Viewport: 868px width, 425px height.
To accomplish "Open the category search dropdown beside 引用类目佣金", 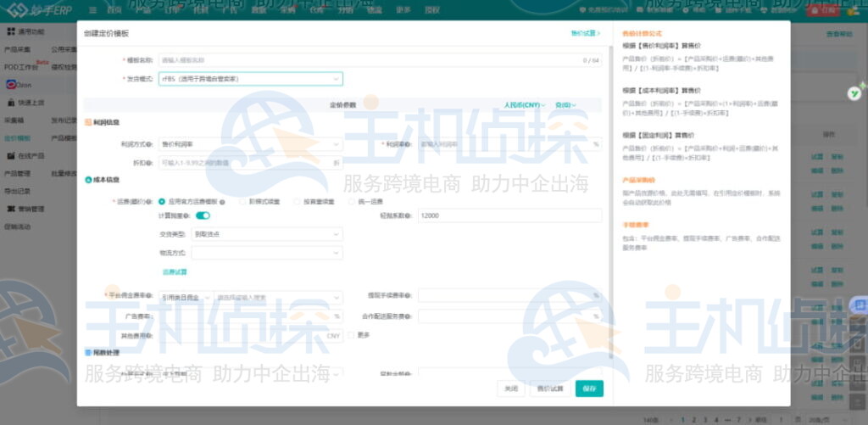I will pyautogui.click(x=278, y=298).
